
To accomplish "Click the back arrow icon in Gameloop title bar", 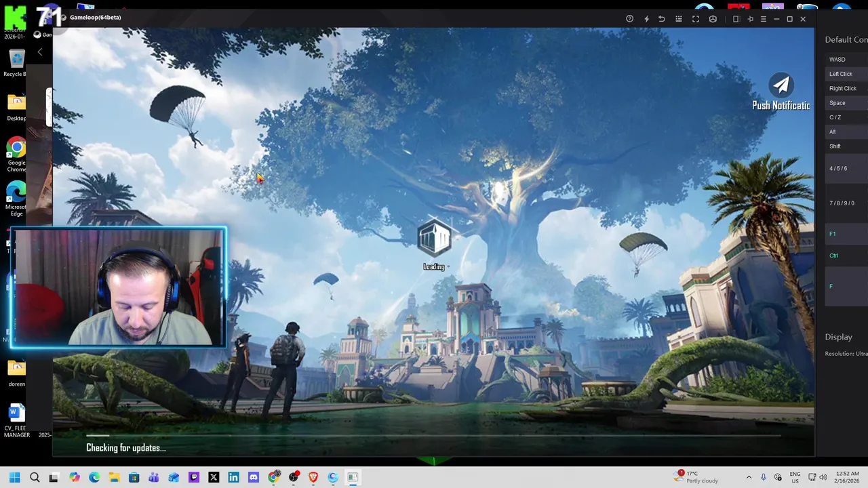I will click(x=662, y=19).
